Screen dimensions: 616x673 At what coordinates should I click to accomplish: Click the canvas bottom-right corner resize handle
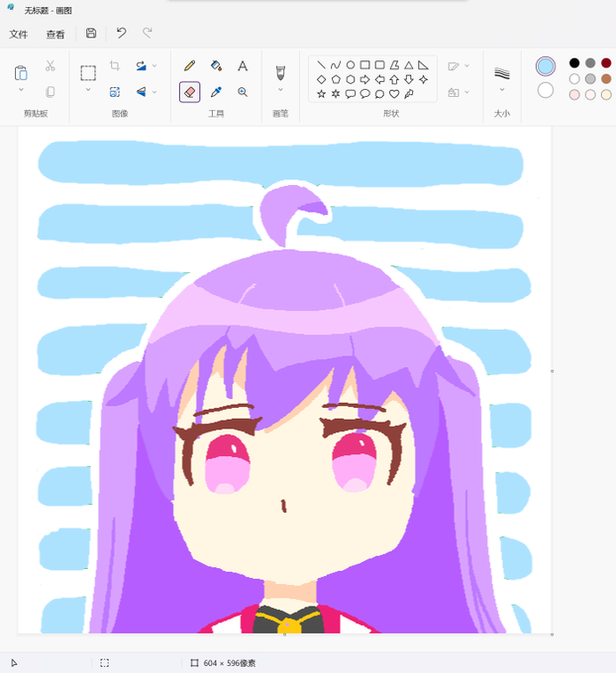click(x=552, y=634)
